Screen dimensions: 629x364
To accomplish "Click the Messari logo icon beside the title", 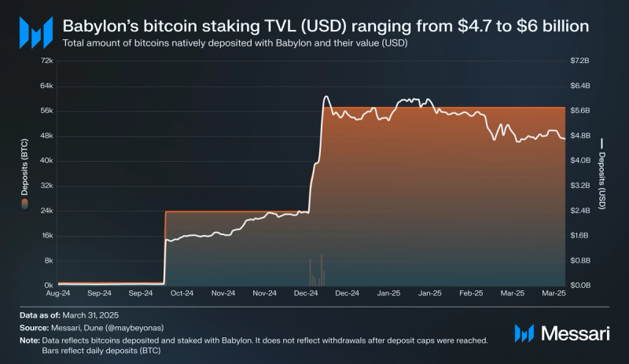I will (36, 32).
